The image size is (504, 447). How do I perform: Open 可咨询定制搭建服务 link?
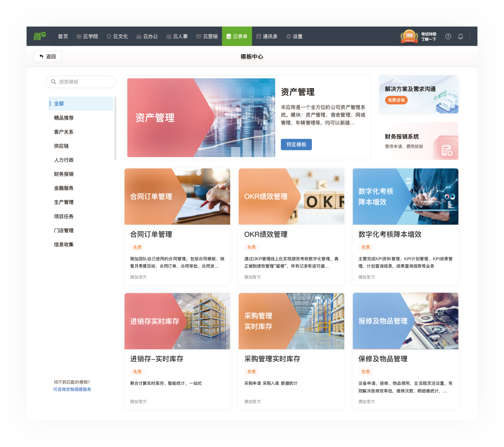coord(72,389)
